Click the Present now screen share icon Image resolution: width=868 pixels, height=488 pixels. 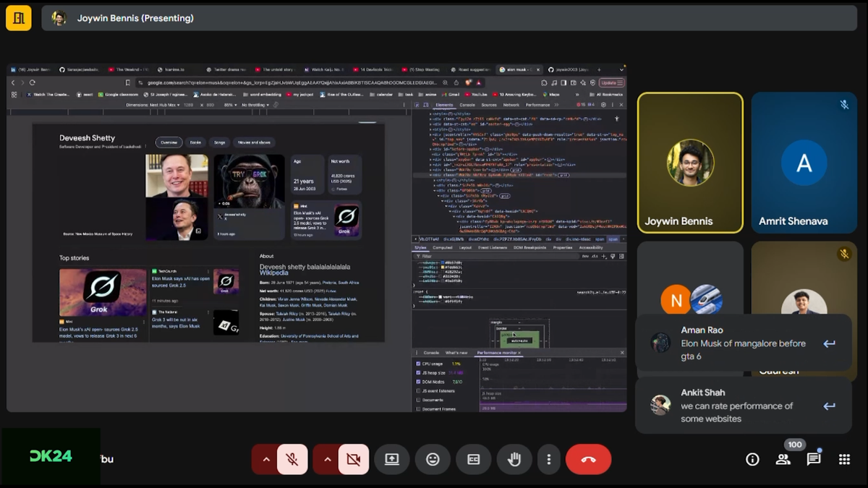(x=392, y=459)
